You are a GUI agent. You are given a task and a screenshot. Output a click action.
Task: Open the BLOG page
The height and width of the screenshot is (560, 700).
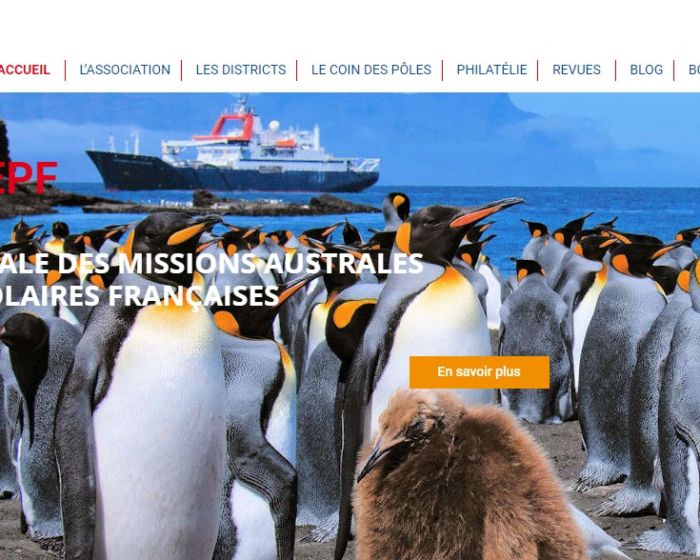coord(646,70)
